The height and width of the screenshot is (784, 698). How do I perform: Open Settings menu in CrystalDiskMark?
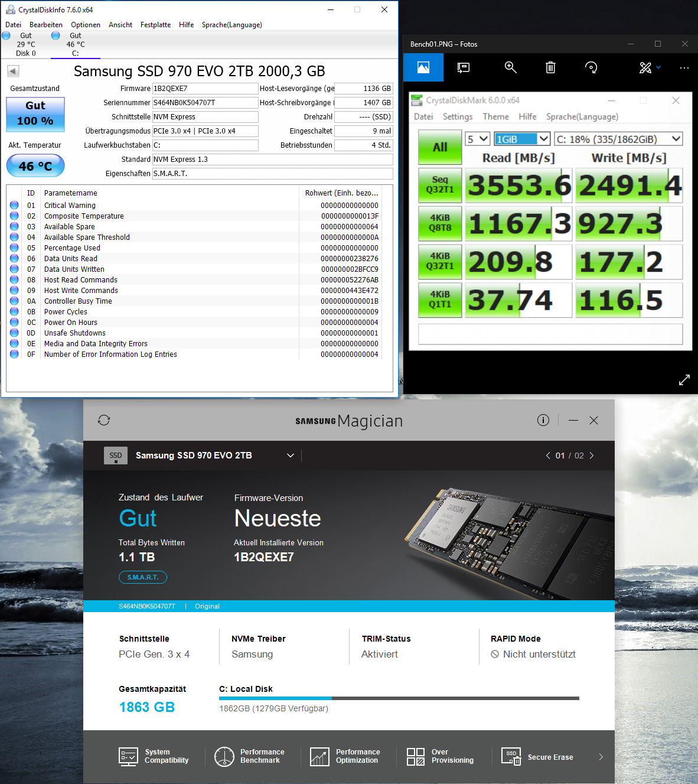tap(458, 116)
